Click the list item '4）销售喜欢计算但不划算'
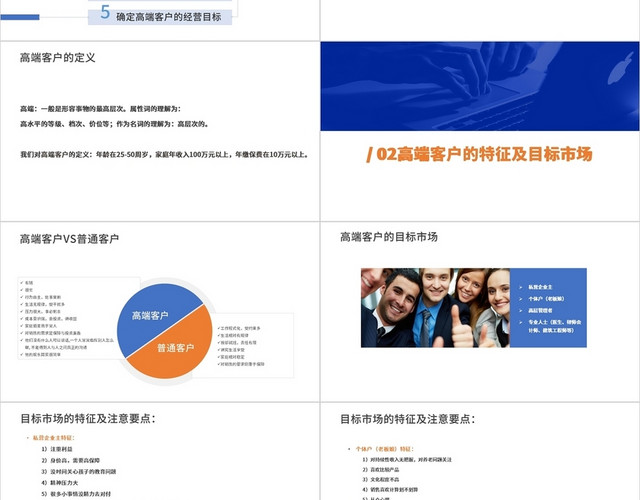Screen dimensions: 640x500 pos(391,489)
